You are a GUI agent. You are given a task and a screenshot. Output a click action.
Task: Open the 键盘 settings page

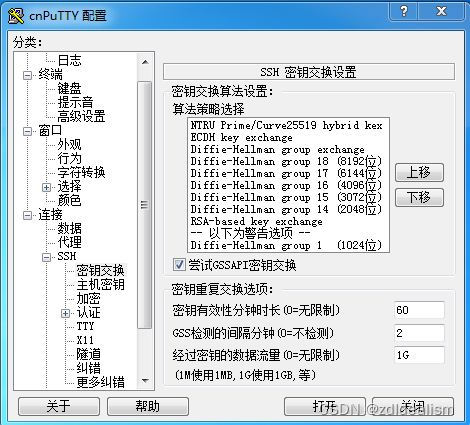[69, 88]
